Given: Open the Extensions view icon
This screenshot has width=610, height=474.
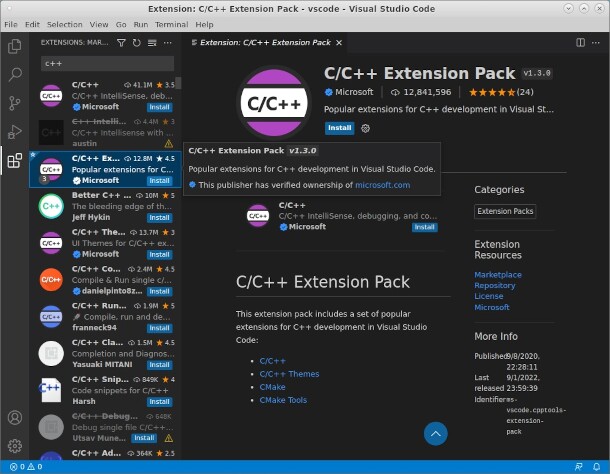Looking at the screenshot, I should click(15, 160).
